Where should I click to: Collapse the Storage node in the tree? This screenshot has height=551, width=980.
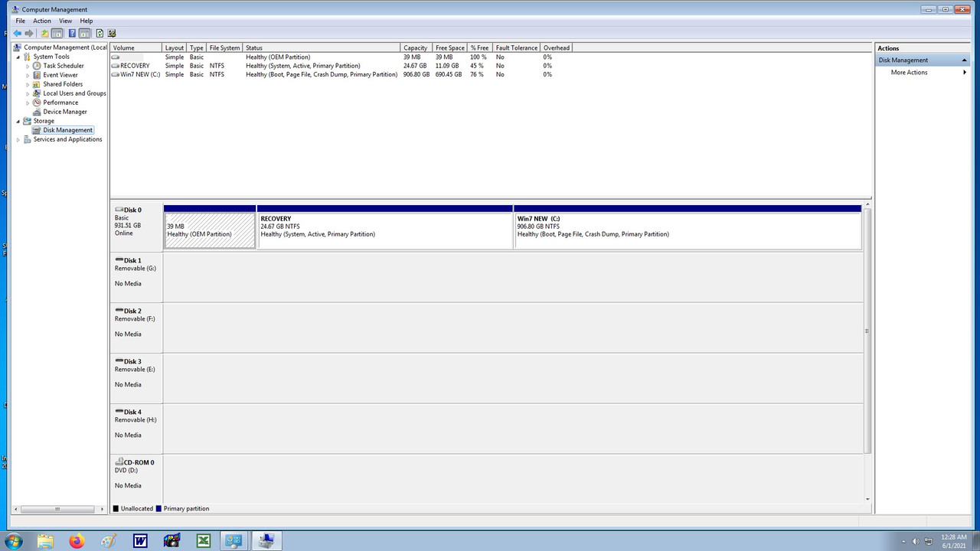click(x=18, y=120)
